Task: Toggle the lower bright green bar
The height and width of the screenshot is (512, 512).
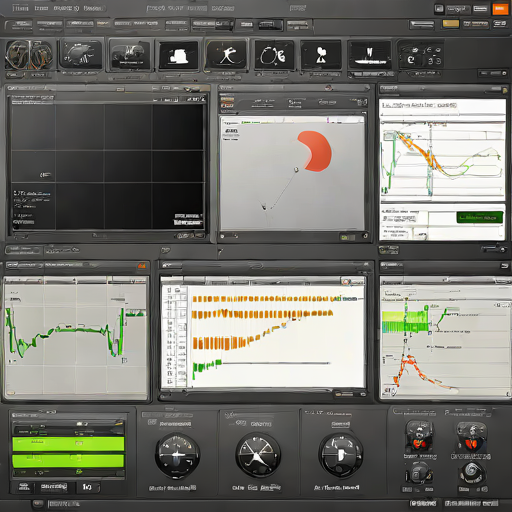Action: point(68,461)
